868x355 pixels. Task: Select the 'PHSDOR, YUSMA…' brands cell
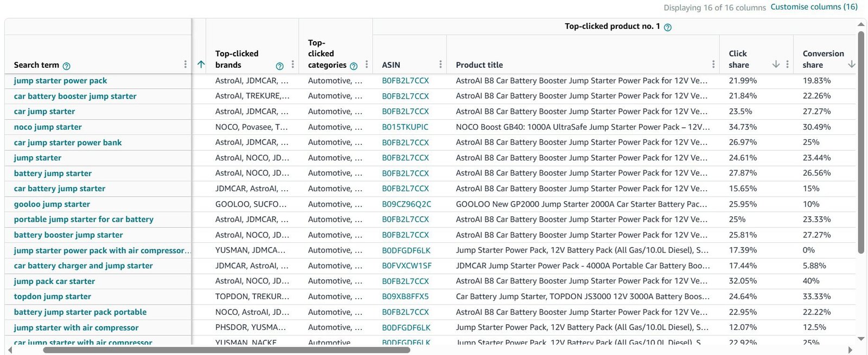(250, 328)
